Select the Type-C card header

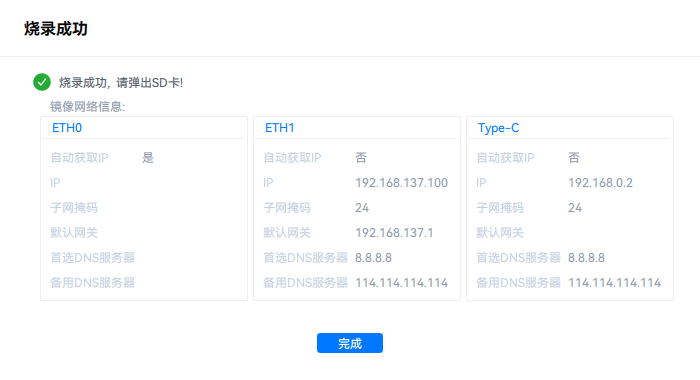click(x=498, y=128)
